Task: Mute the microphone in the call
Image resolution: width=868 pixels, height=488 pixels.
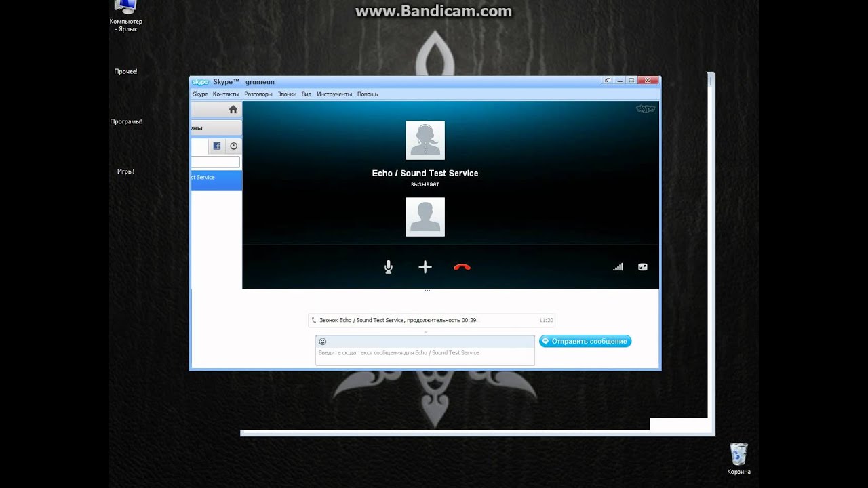Action: (x=389, y=267)
